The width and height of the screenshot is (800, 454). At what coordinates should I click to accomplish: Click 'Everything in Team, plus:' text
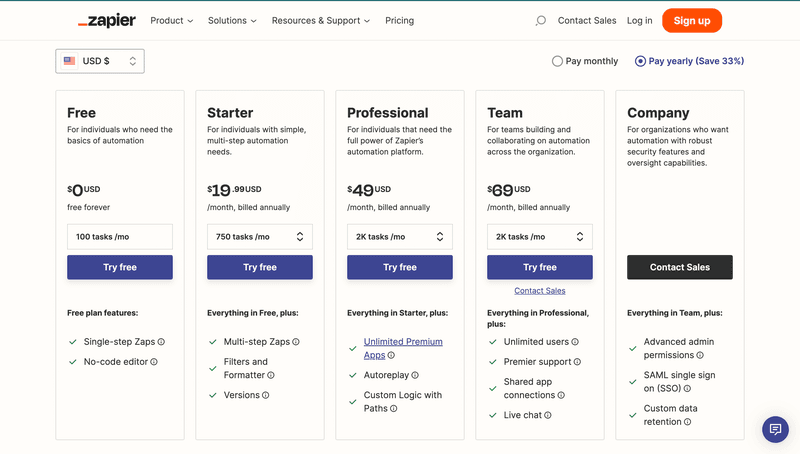(x=674, y=313)
